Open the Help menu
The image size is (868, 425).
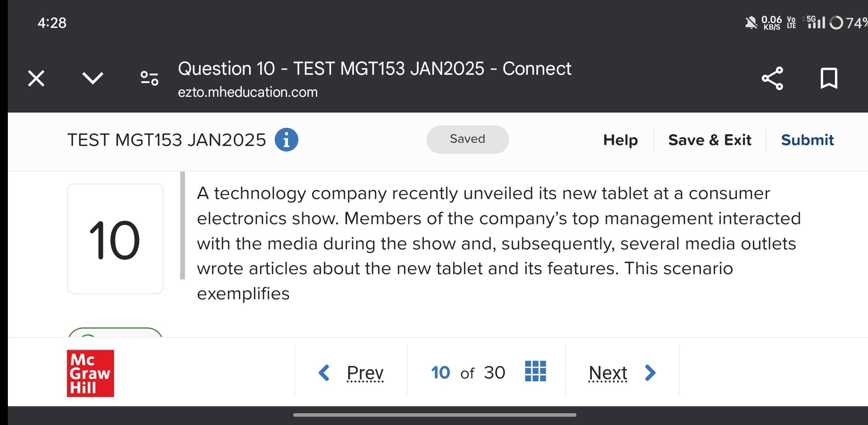(620, 140)
